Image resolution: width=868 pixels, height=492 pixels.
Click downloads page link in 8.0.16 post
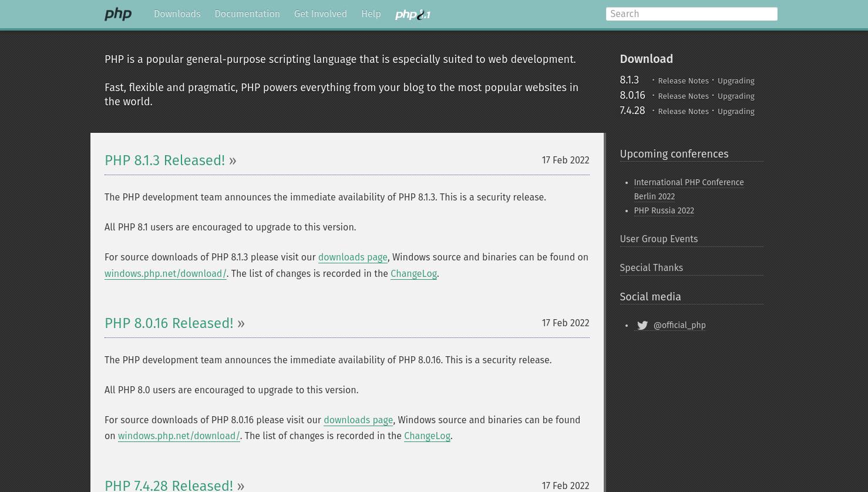[358, 420]
